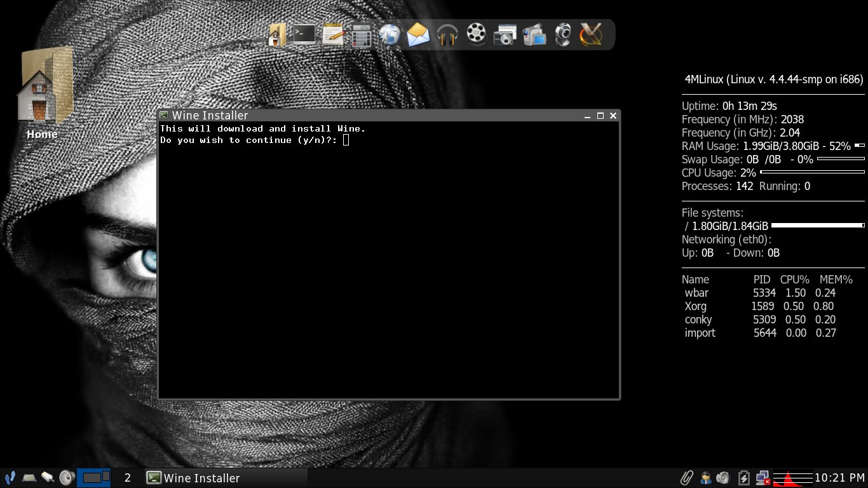868x488 pixels.
Task: Open the Home folder from the dock
Action: 277,34
